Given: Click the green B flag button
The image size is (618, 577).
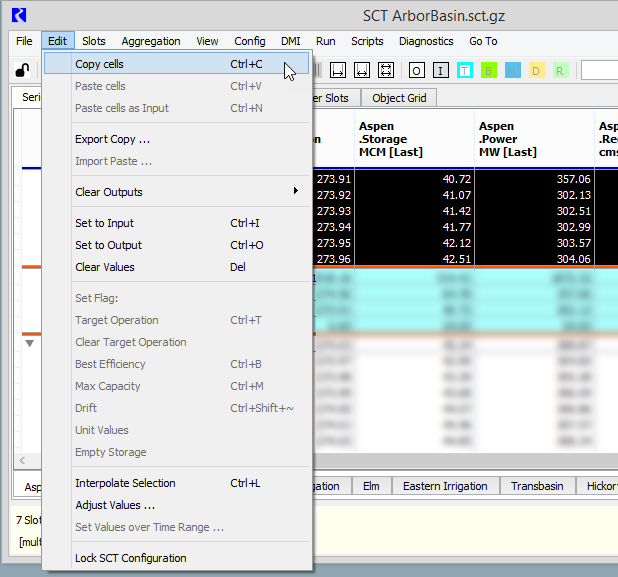Looking at the screenshot, I should pyautogui.click(x=489, y=70).
